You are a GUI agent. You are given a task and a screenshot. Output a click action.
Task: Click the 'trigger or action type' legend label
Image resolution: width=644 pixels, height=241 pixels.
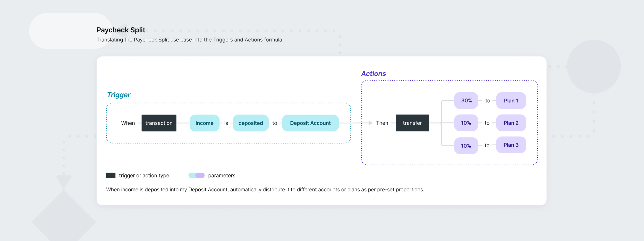click(144, 175)
